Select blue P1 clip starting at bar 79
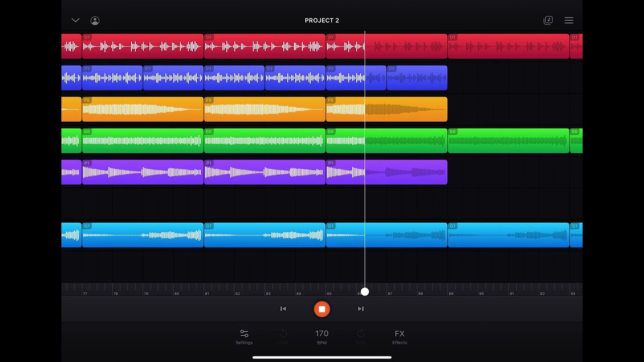 click(x=173, y=78)
